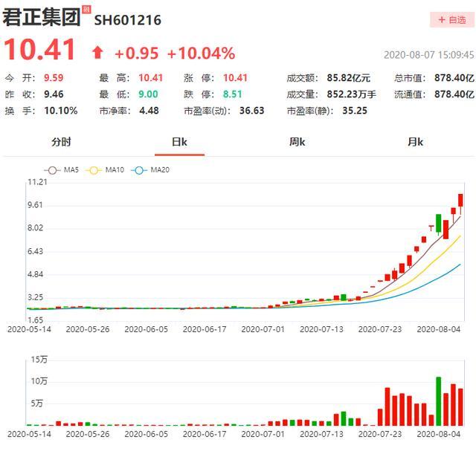
Task: Click the red margin-trading 融 badge
Action: [86, 10]
